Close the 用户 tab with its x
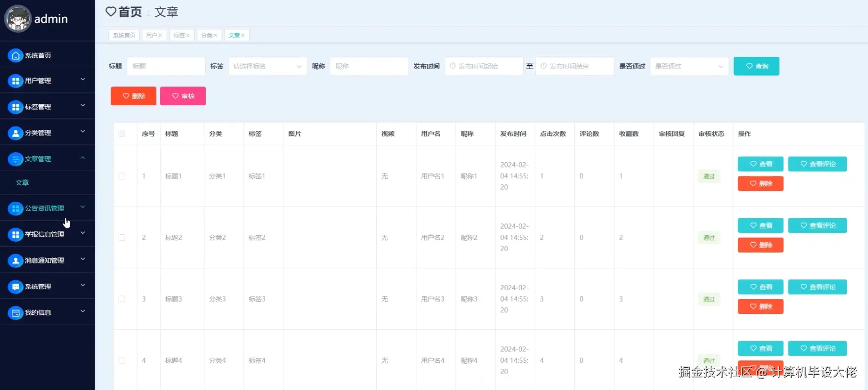868x390 pixels. [x=160, y=36]
